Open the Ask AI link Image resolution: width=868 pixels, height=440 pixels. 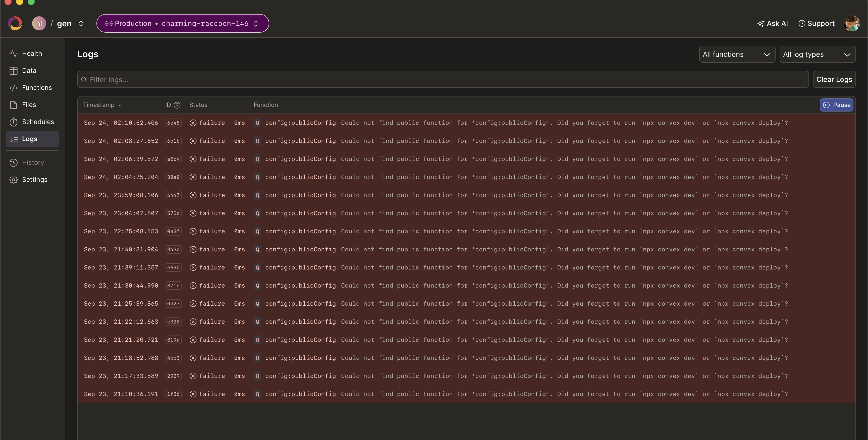click(772, 23)
